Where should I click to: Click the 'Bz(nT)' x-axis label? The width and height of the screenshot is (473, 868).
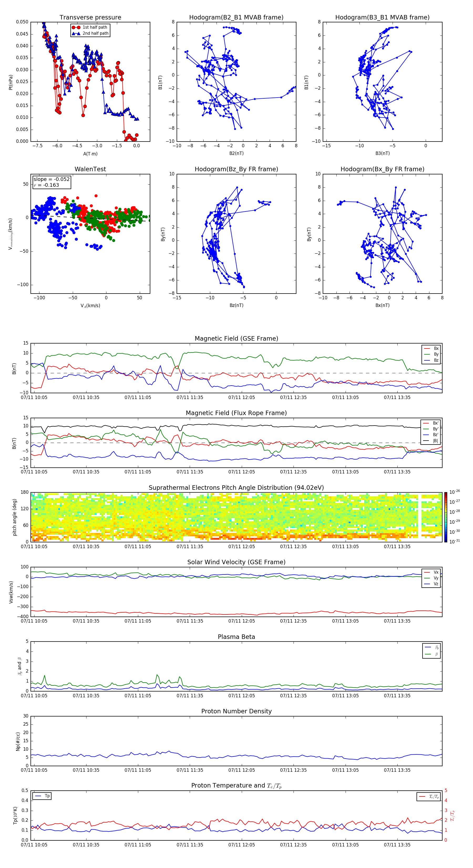pyautogui.click(x=236, y=305)
